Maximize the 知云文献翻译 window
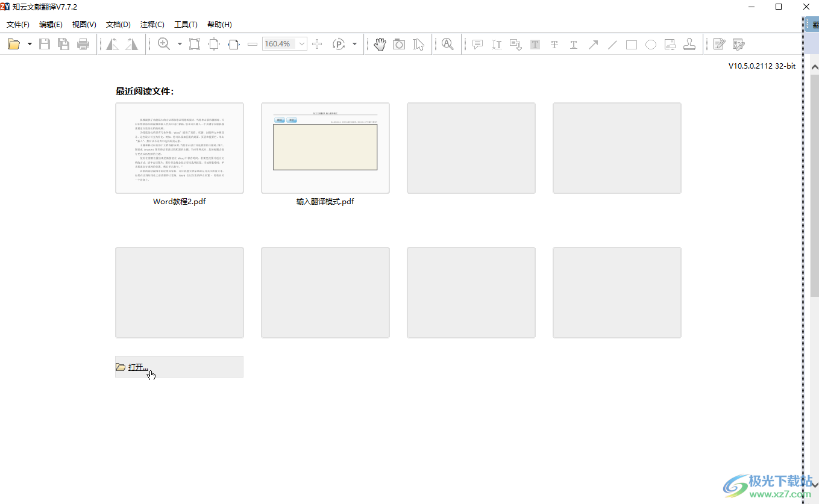 tap(779, 7)
